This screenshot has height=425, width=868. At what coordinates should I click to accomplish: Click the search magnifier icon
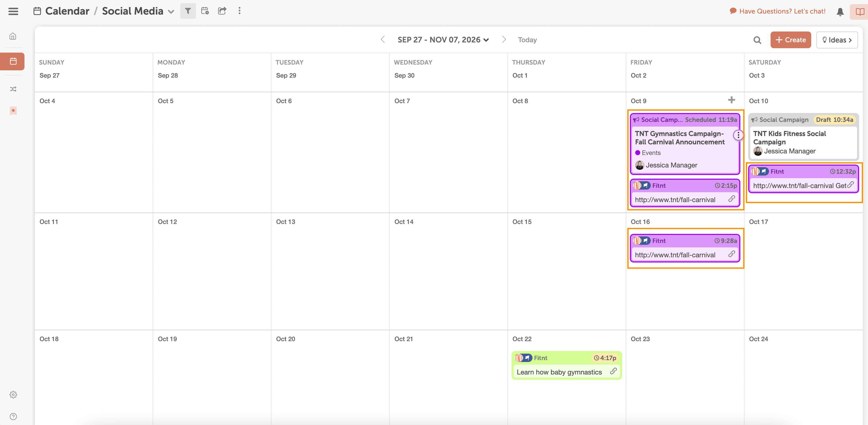click(x=757, y=40)
